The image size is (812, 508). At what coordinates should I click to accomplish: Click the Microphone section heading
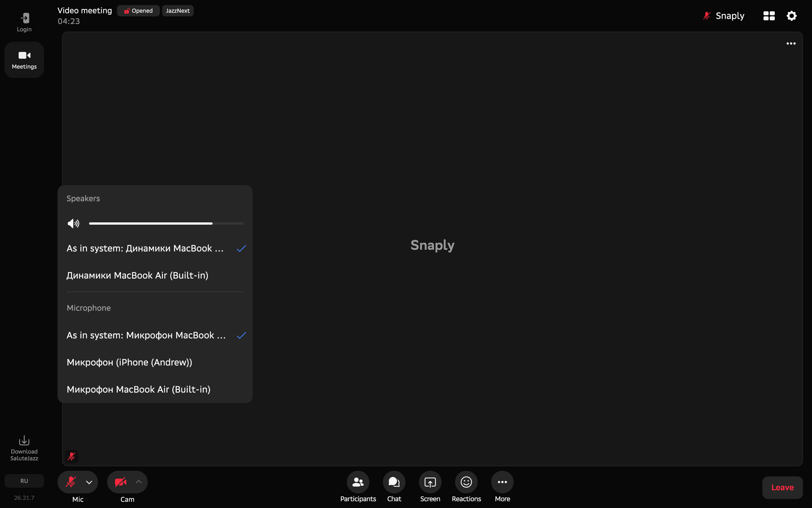coord(89,308)
